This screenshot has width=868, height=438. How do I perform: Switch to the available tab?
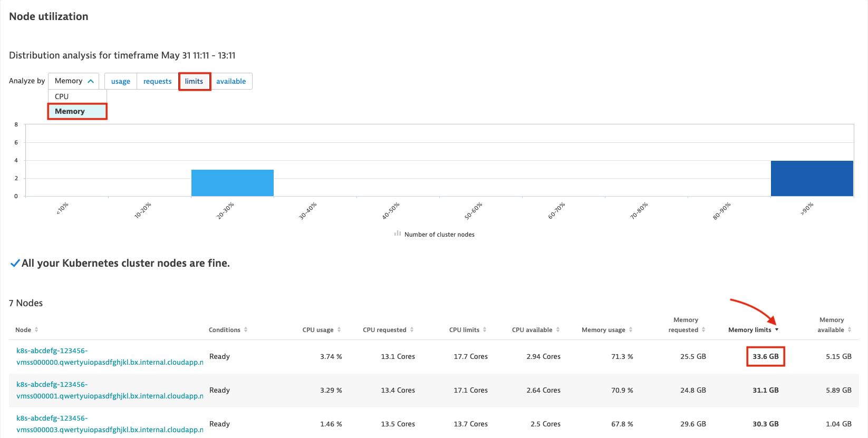(x=231, y=81)
